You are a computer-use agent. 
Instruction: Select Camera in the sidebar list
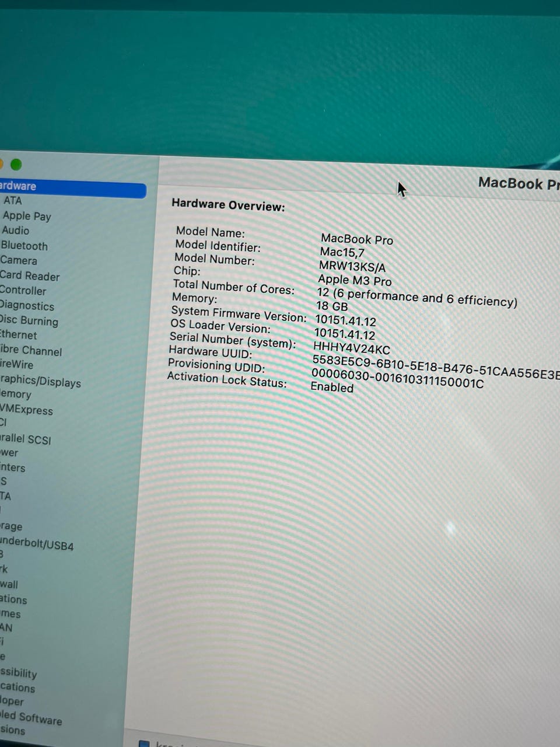[18, 260]
